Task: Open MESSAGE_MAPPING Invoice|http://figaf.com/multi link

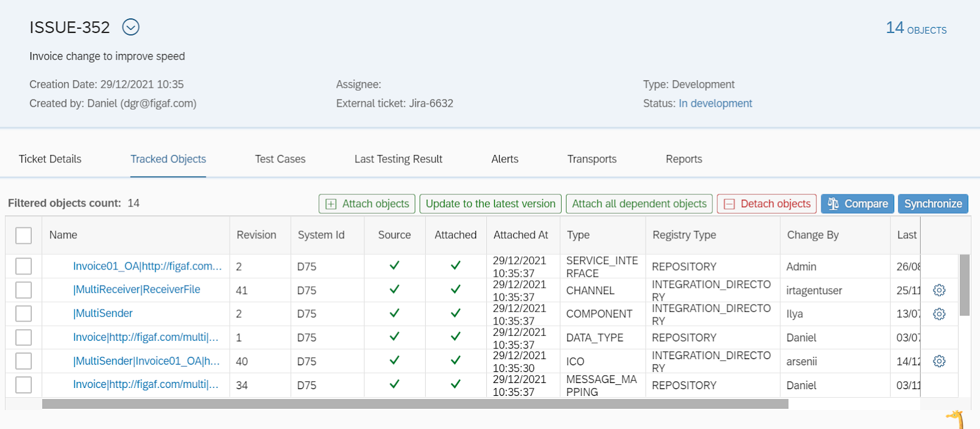Action: (146, 384)
